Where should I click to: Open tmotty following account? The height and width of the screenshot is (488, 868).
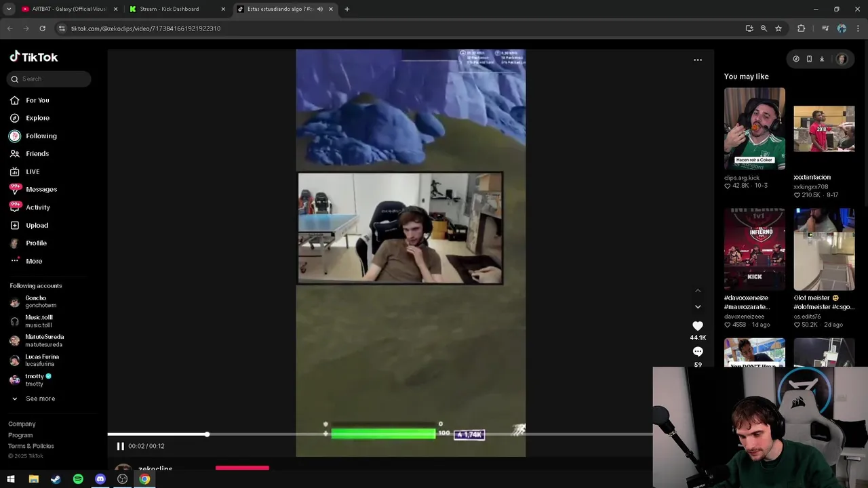pos(31,380)
